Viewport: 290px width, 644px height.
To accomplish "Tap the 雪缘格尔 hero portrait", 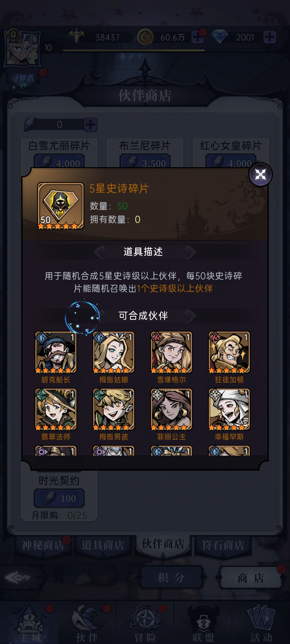I will pyautogui.click(x=171, y=352).
